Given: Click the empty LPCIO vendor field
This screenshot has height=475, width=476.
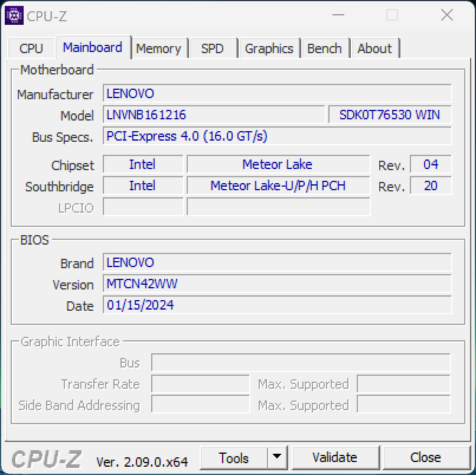Looking at the screenshot, I should pos(143,207).
